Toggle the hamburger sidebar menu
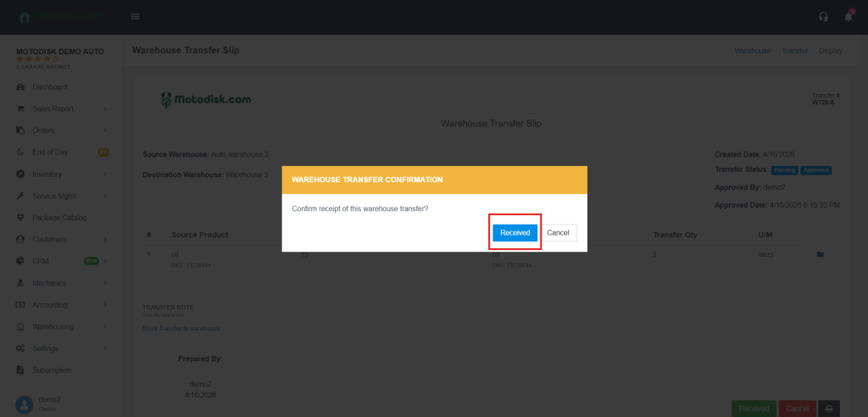The width and height of the screenshot is (868, 417). [136, 17]
